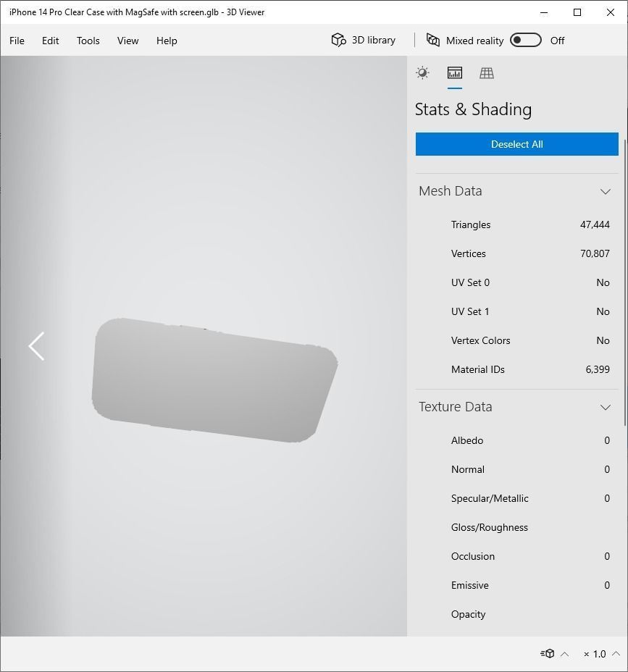Click the 3D phone case model
The image size is (628, 672).
(214, 381)
